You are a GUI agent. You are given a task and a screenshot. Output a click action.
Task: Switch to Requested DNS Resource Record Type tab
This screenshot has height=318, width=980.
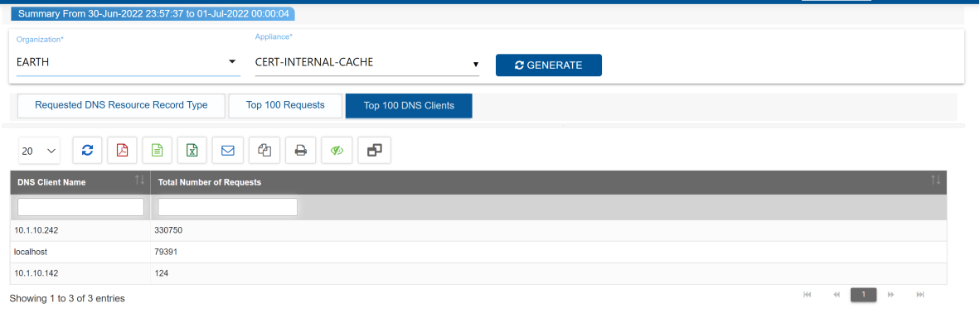[x=121, y=105]
